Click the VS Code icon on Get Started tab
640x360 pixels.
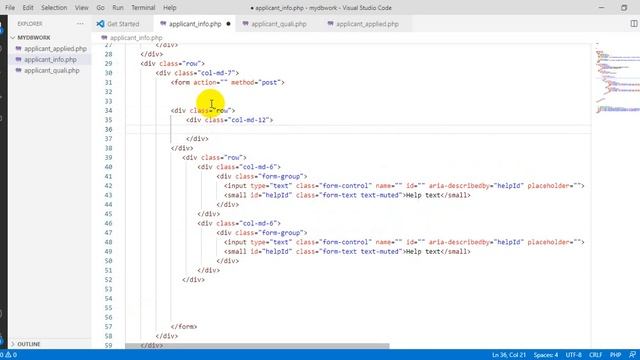click(x=100, y=24)
